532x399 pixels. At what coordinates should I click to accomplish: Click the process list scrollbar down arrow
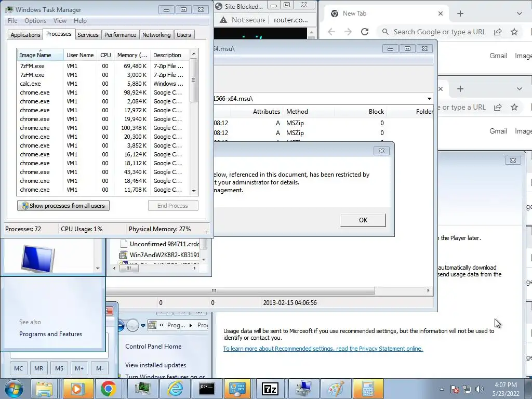(x=194, y=191)
